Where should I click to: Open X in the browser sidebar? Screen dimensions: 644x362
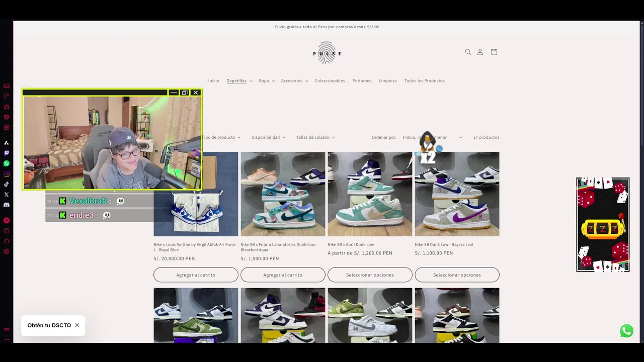click(x=7, y=194)
